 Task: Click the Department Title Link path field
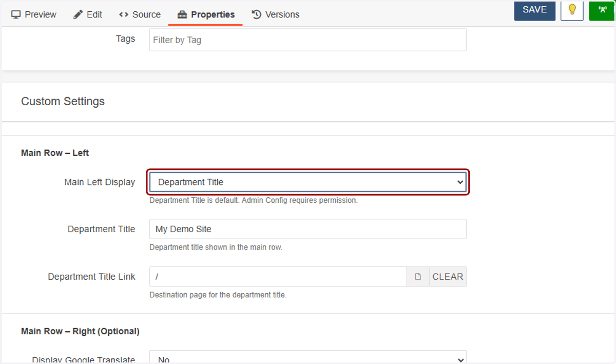(278, 277)
